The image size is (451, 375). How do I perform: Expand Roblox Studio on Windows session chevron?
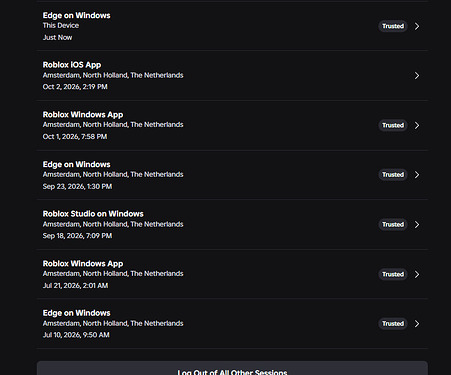(x=417, y=225)
